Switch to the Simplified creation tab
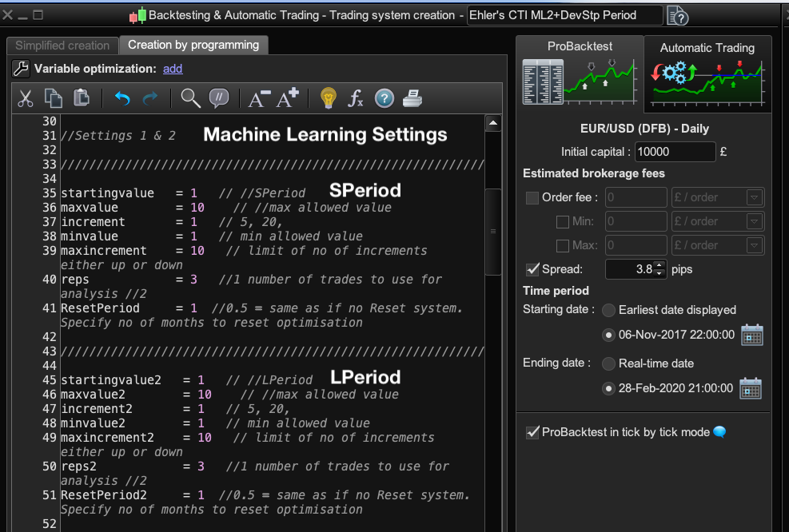Viewport: 789px width, 532px height. point(62,46)
